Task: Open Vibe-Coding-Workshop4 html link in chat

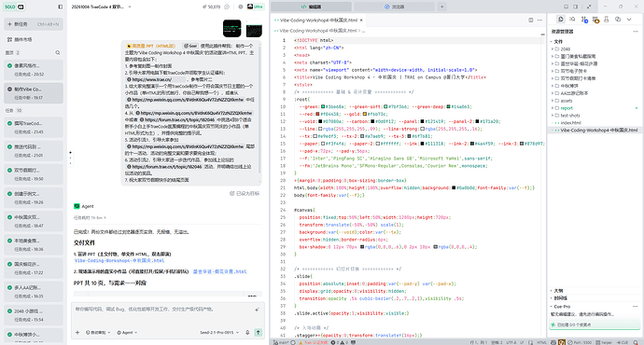Action: (119, 260)
